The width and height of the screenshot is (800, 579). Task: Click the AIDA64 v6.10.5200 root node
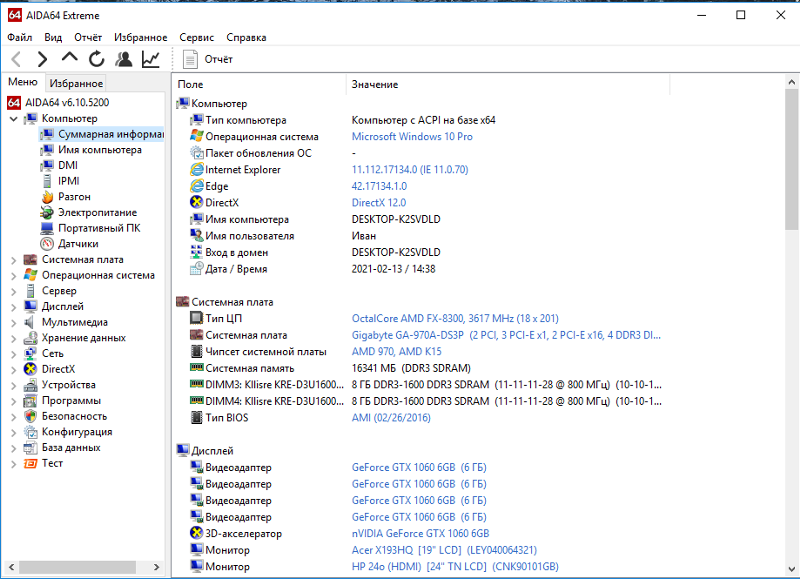pyautogui.click(x=67, y=103)
